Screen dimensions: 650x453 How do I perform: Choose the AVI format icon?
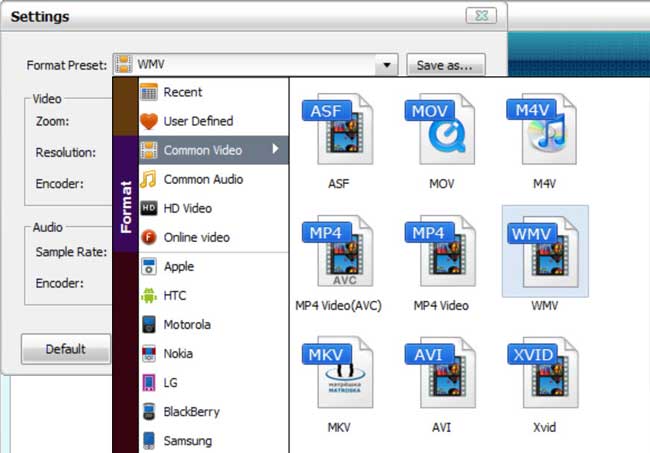tap(440, 372)
